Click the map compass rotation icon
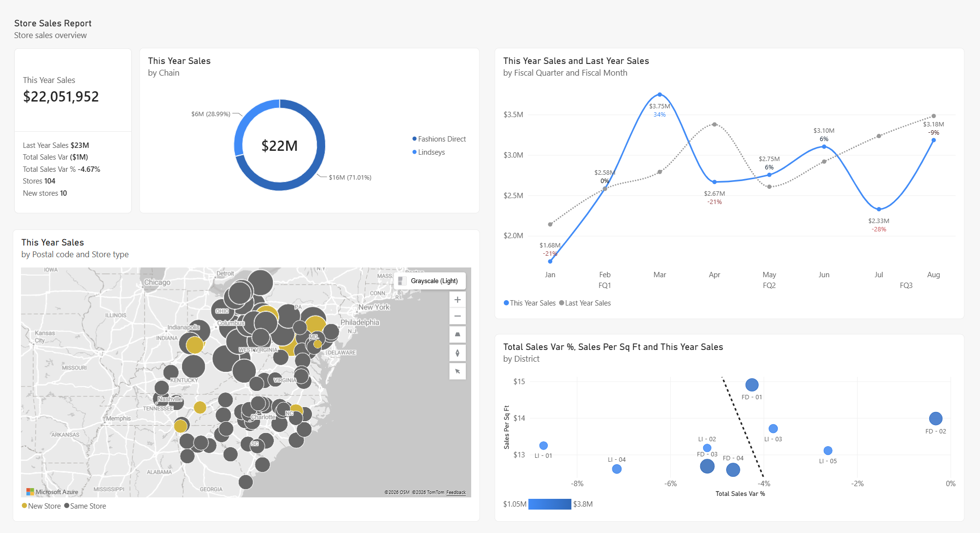The height and width of the screenshot is (533, 980). click(x=458, y=353)
